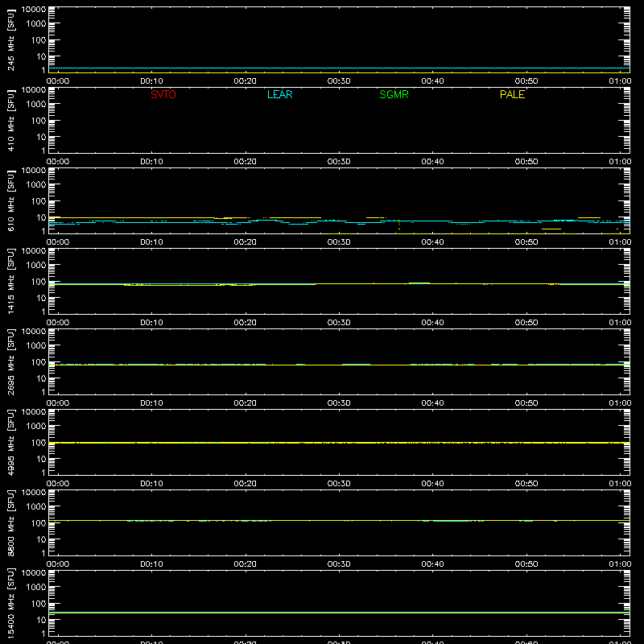Click the 00:20 time label under the 8800 MHz panel
644x644 pixels.
(x=246, y=564)
